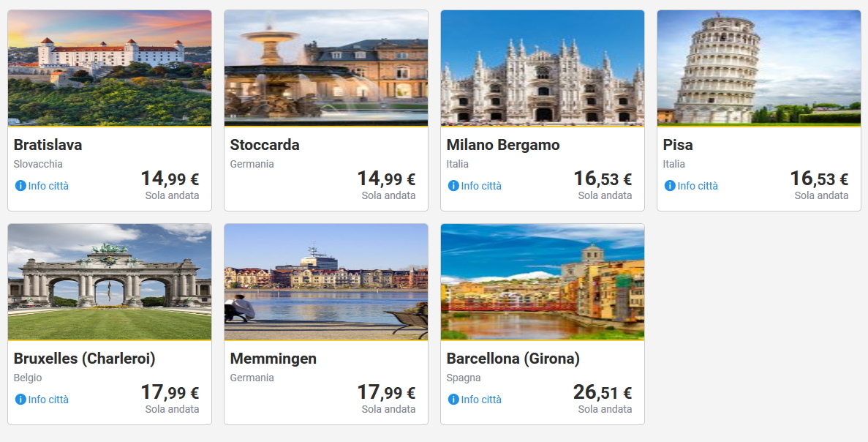Open Info città link for Pisa
This screenshot has width=868, height=442.
tap(698, 186)
